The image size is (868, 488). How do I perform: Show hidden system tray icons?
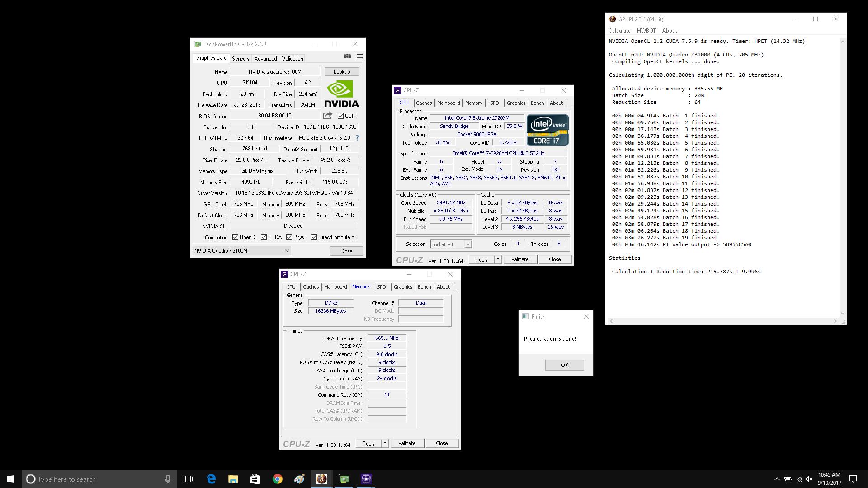pyautogui.click(x=777, y=479)
